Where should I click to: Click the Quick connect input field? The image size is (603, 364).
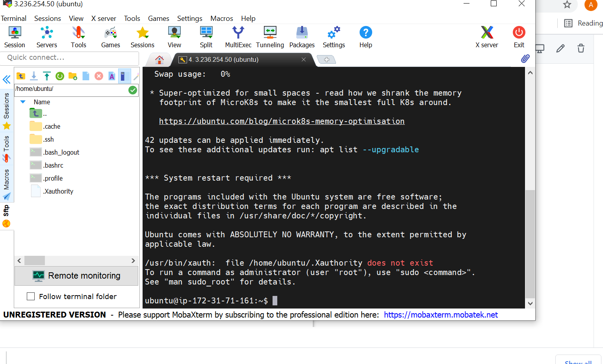69,57
